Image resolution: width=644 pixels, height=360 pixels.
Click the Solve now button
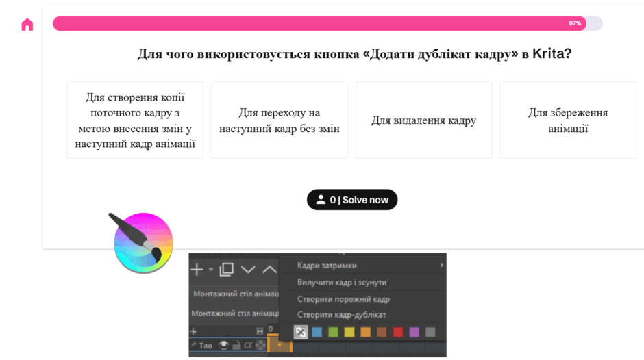coord(352,199)
